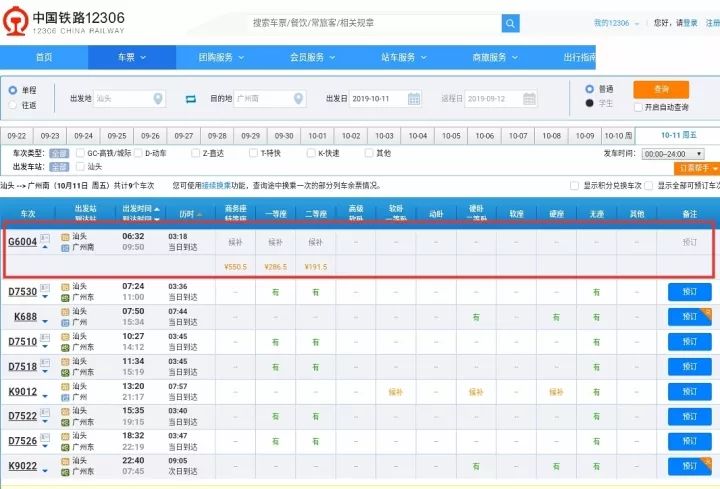Swap departure and destination stations icon
This screenshot has height=489, width=720.
pyautogui.click(x=191, y=99)
